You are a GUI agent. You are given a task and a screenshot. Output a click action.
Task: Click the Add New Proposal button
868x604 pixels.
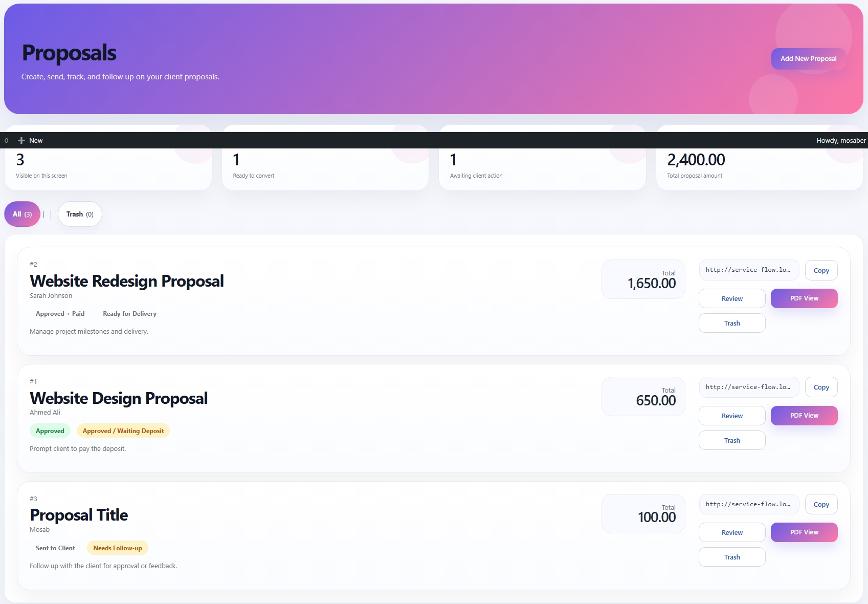click(808, 58)
